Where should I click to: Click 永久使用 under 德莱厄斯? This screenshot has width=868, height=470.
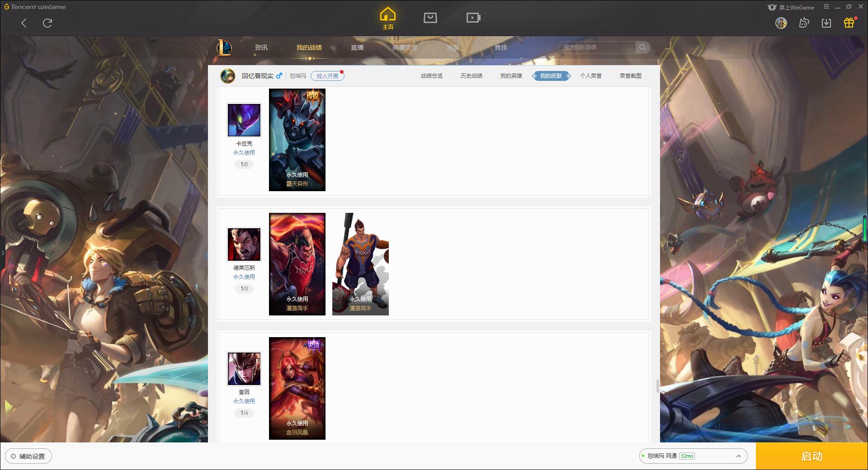pos(244,277)
